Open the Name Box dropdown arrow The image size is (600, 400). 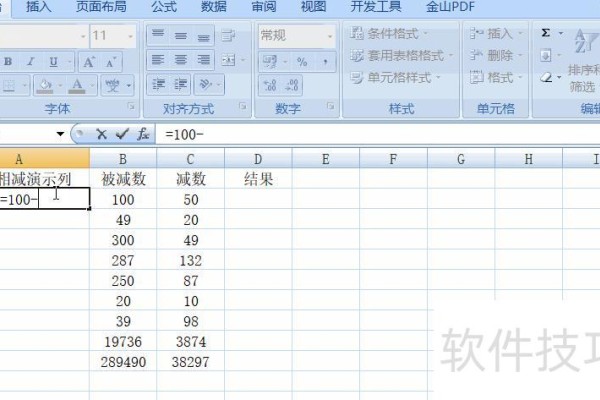pos(60,134)
